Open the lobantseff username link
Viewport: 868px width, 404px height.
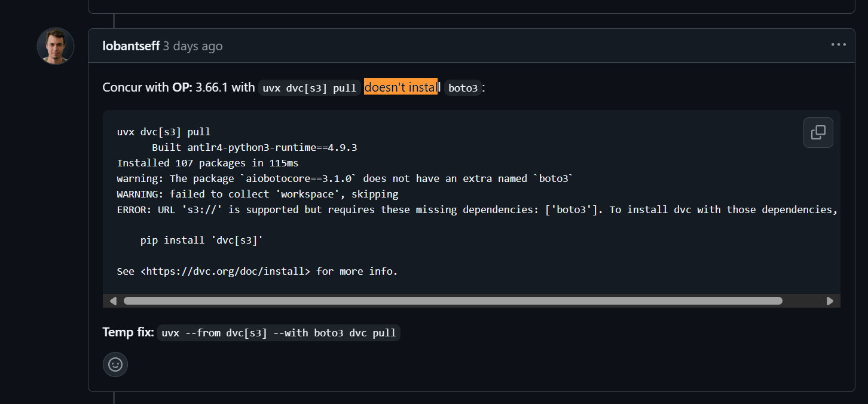tap(131, 46)
